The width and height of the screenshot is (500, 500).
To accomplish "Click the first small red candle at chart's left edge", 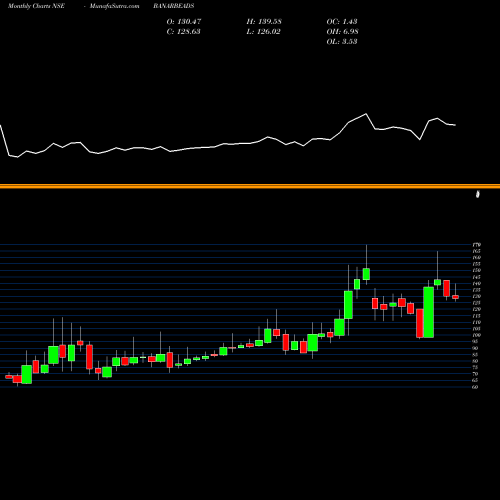I will [9, 377].
